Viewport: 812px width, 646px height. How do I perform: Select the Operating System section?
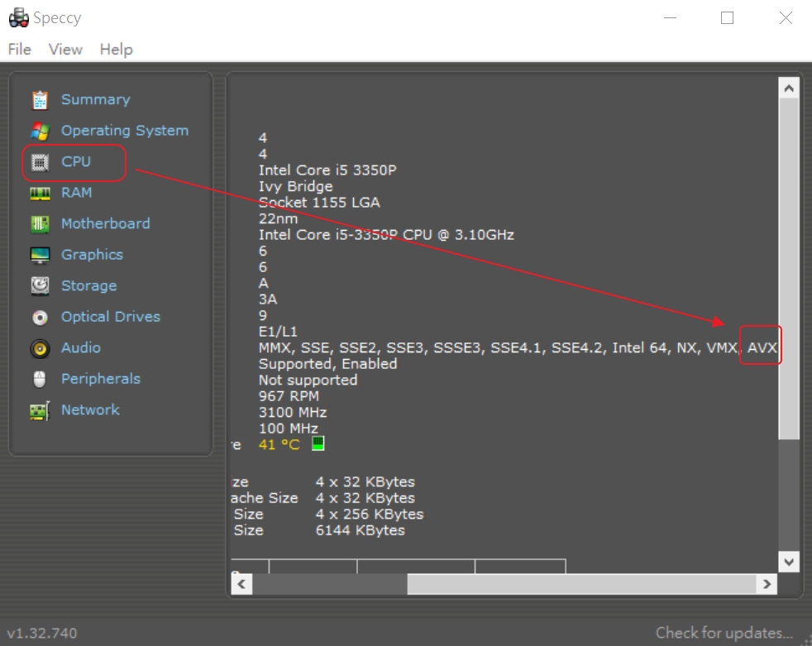click(x=125, y=131)
